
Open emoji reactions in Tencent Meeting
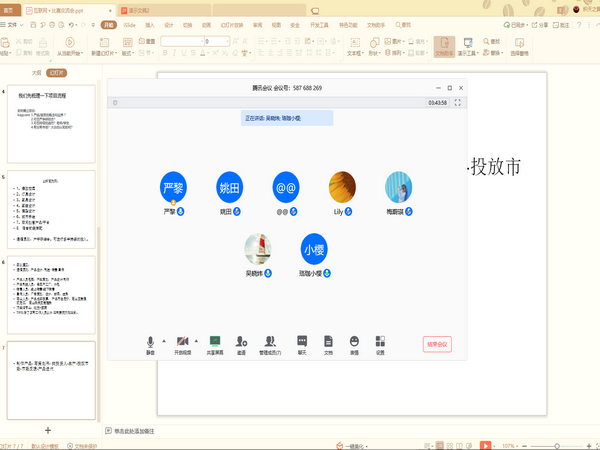click(x=354, y=345)
